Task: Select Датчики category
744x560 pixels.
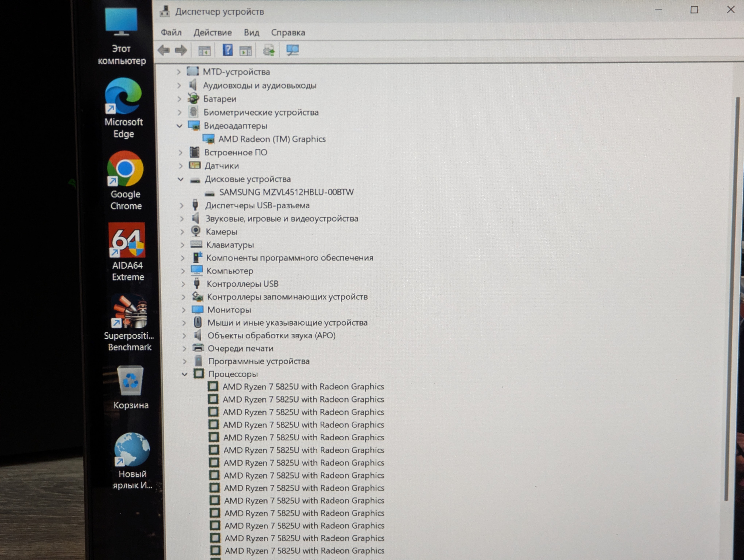Action: [222, 166]
